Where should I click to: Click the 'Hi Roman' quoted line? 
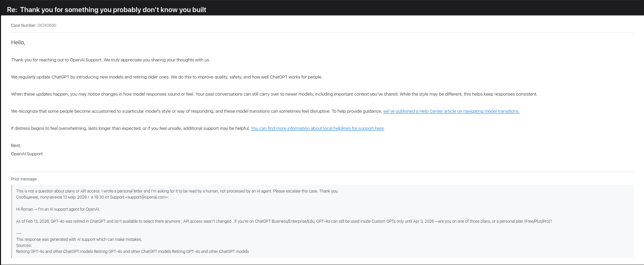pyautogui.click(x=58, y=209)
